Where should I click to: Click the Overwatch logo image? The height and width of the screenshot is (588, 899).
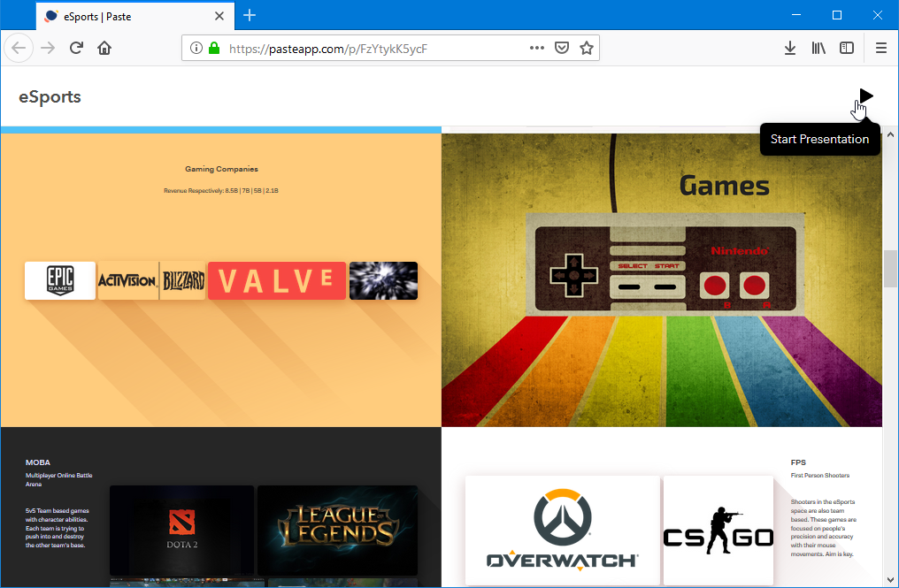tap(562, 531)
